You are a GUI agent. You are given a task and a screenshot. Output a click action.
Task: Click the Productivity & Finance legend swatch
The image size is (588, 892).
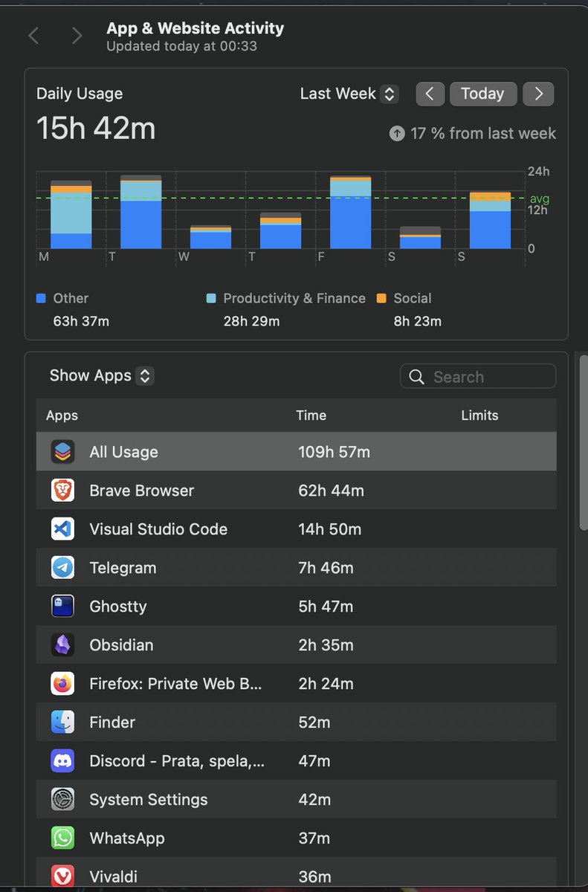click(211, 298)
